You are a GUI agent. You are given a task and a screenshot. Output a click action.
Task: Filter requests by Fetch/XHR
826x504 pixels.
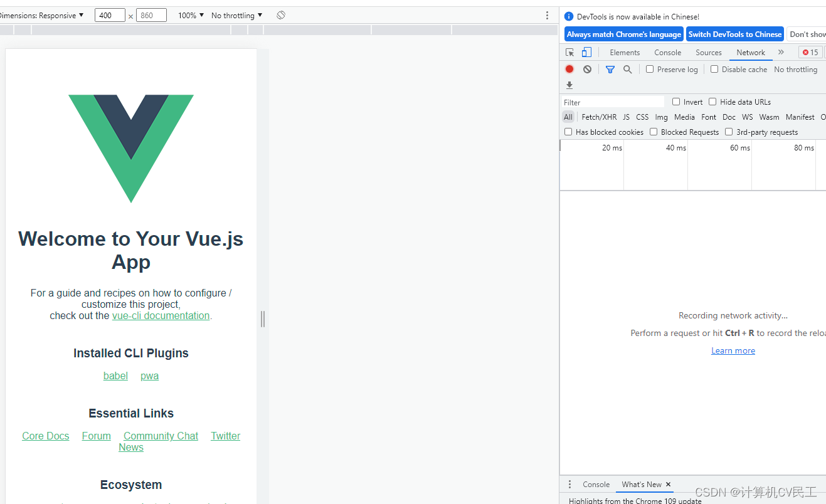599,117
